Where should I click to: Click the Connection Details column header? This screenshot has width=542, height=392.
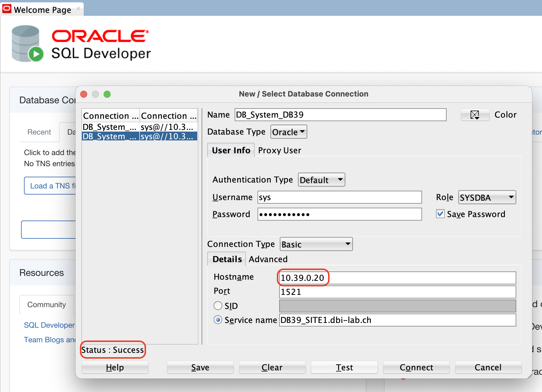[169, 116]
